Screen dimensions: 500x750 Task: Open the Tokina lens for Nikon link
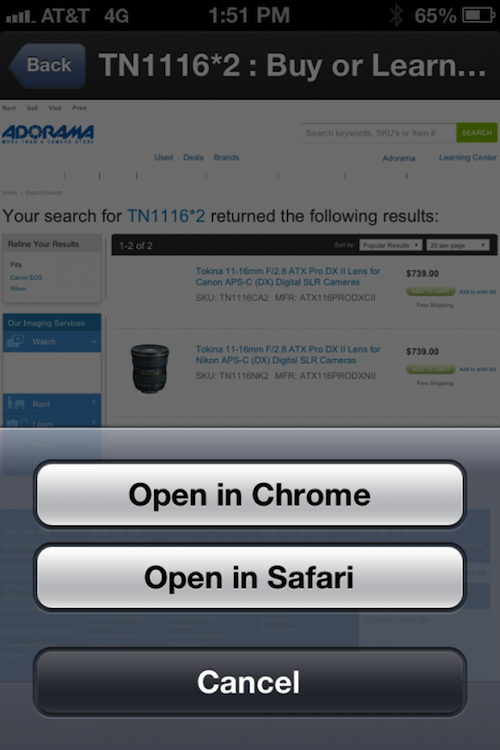(288, 354)
